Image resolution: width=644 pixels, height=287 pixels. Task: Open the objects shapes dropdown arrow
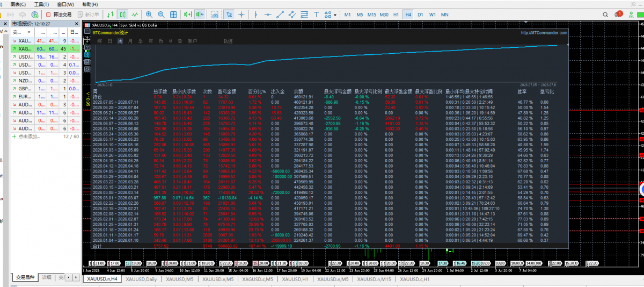click(x=335, y=15)
